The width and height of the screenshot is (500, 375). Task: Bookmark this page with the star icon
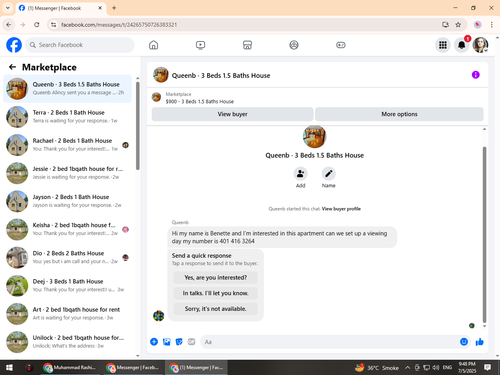pyautogui.click(x=458, y=25)
